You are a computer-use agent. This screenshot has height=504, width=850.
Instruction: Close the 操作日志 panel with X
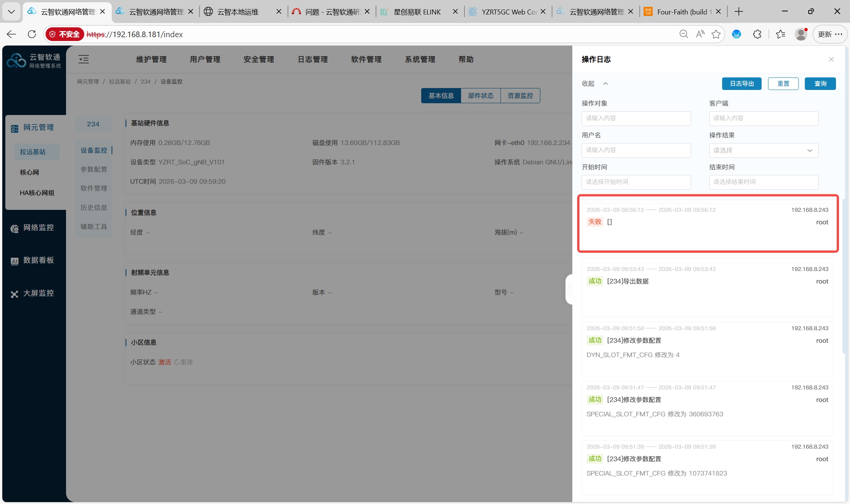831,59
